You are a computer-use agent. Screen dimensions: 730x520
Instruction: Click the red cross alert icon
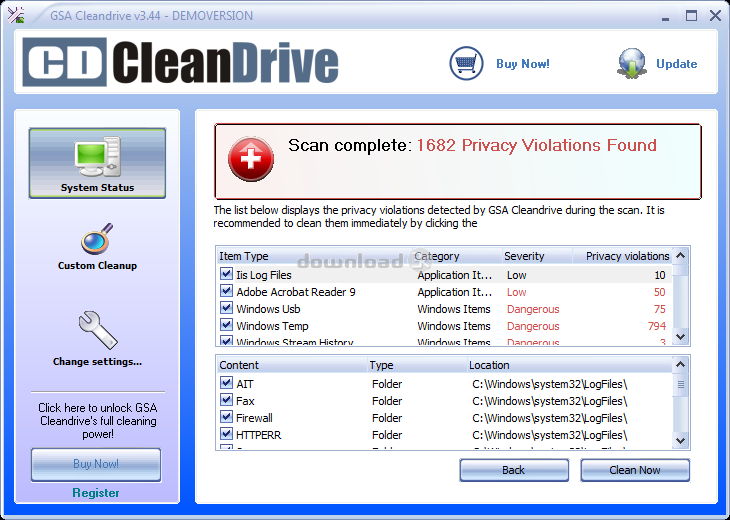point(250,159)
